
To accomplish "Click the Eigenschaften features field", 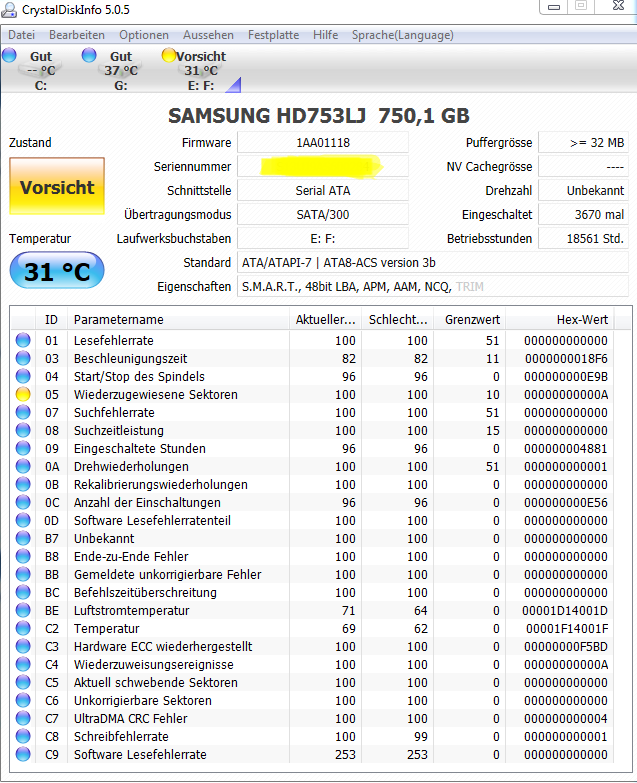I will point(433,287).
